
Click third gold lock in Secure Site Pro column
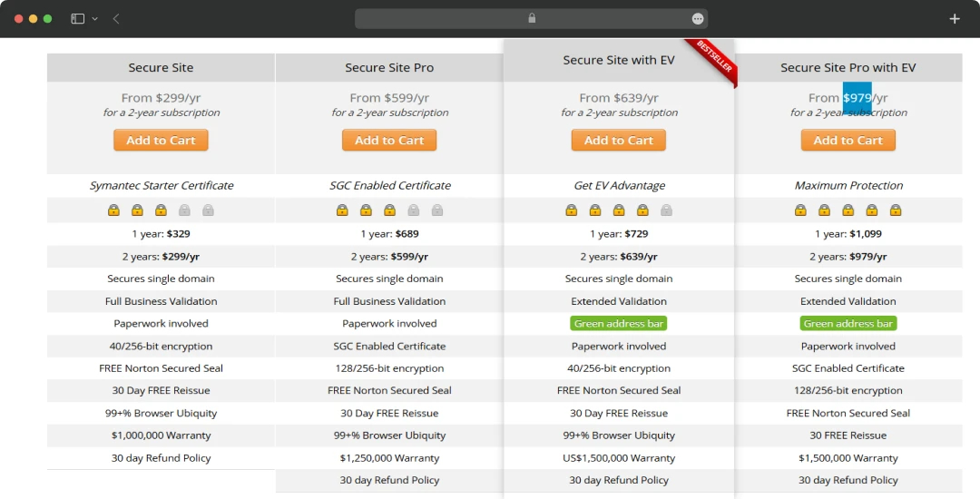(x=389, y=210)
